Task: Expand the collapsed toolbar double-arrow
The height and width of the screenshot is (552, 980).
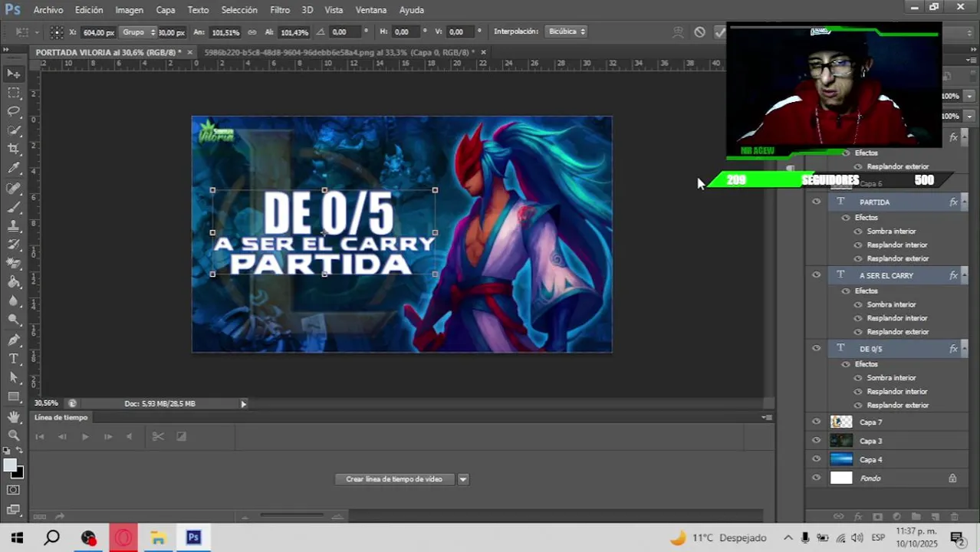Action: (7, 51)
